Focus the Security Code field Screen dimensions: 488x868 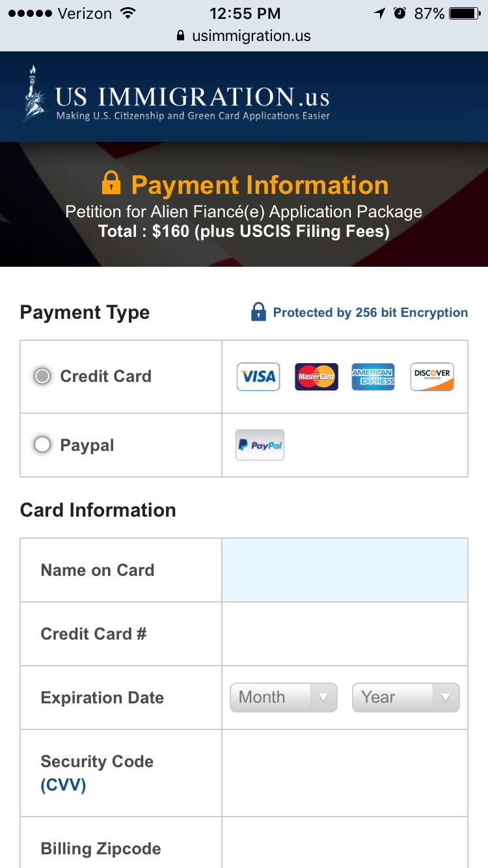click(x=345, y=773)
